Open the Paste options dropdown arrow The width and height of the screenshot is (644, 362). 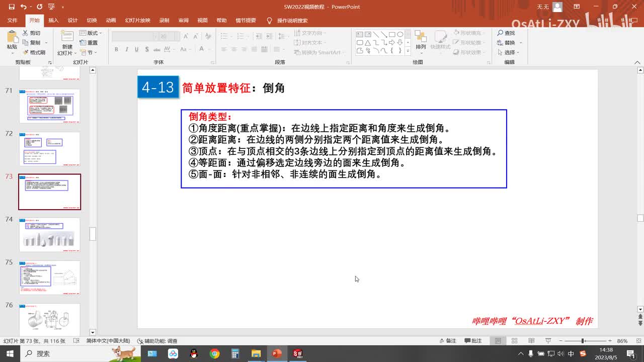click(x=12, y=53)
